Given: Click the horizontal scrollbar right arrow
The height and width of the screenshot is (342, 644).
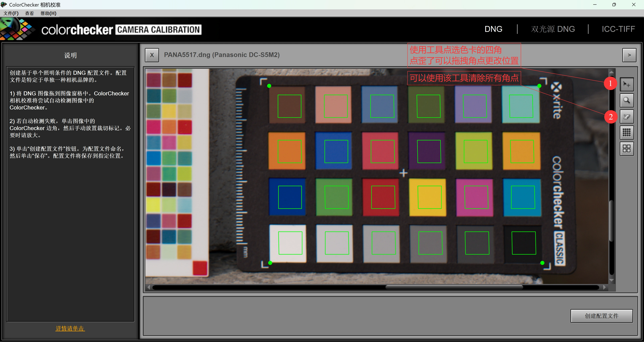Looking at the screenshot, I should tap(604, 287).
